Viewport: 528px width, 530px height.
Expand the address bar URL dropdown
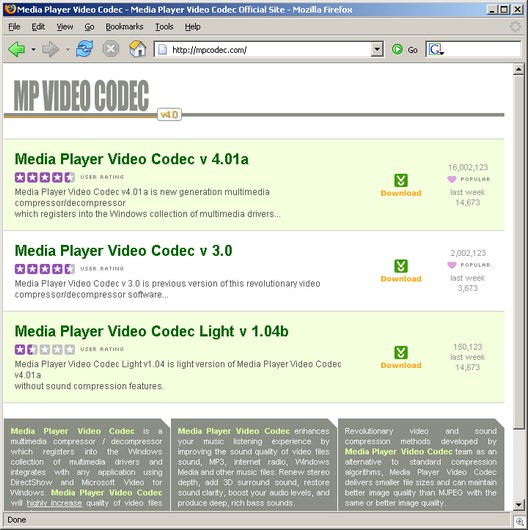pos(377,50)
